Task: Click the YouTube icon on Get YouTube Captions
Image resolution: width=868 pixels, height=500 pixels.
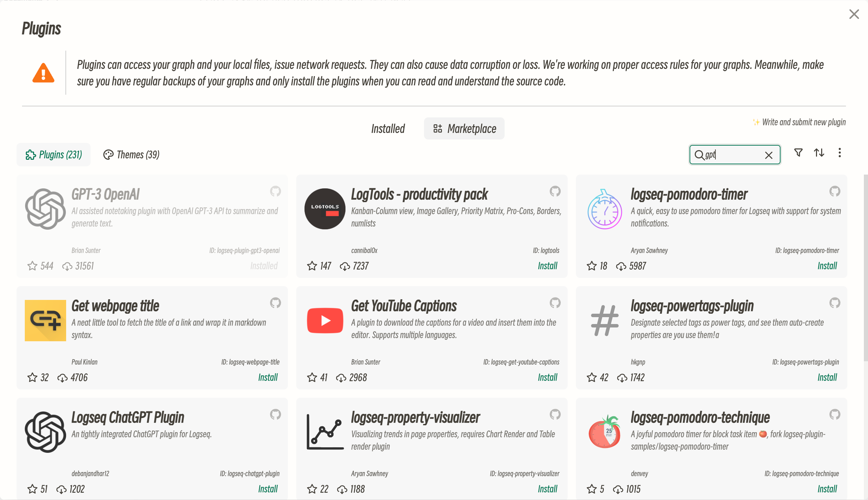Action: coord(324,320)
